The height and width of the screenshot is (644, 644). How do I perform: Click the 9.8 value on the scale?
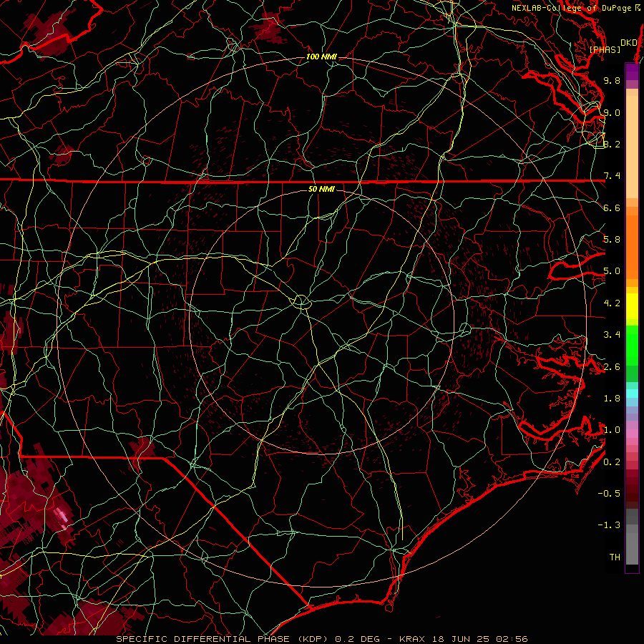[x=612, y=80]
